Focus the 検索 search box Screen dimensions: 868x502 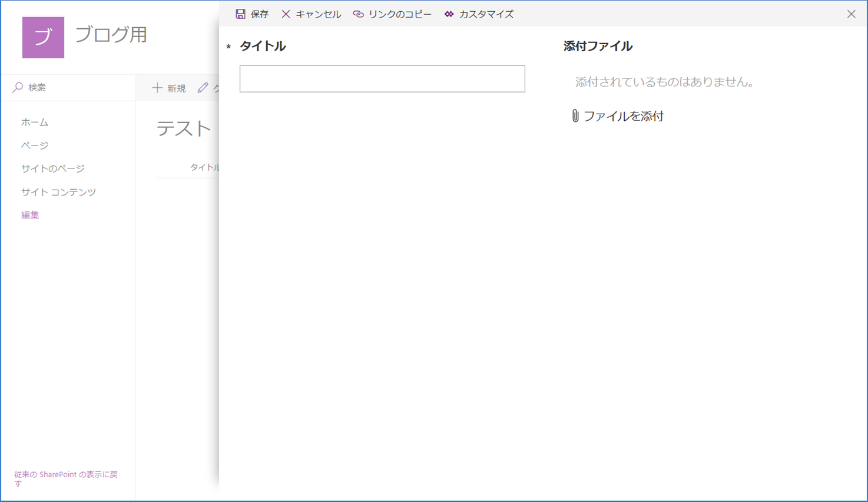pyautogui.click(x=71, y=87)
